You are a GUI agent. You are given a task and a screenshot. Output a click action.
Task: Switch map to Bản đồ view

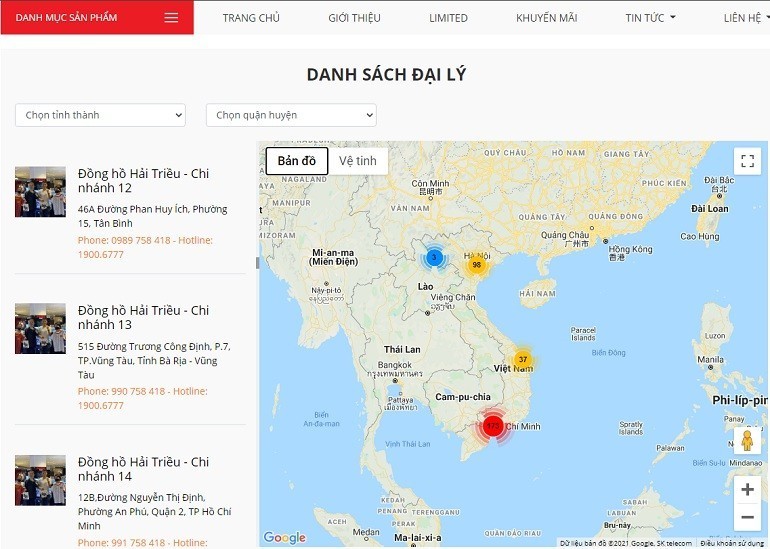(x=296, y=161)
